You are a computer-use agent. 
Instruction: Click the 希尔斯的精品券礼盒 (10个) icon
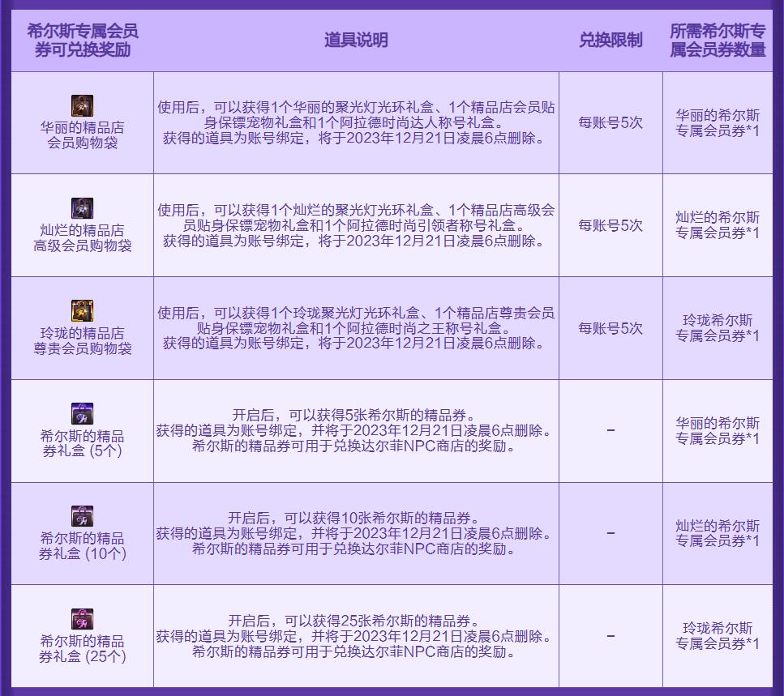(x=82, y=516)
